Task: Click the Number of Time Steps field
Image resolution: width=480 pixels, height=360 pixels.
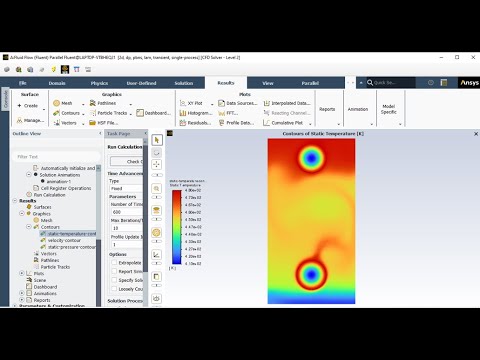Action: (x=127, y=212)
